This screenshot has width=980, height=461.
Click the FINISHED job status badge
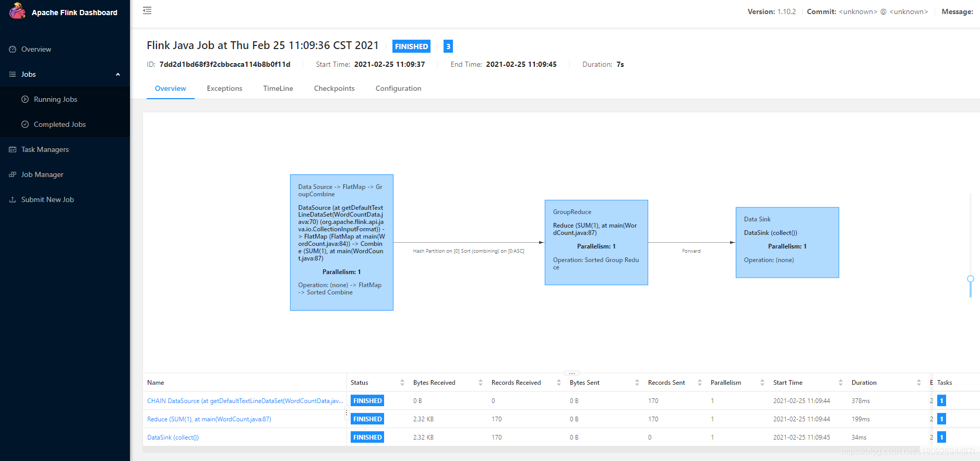click(411, 46)
